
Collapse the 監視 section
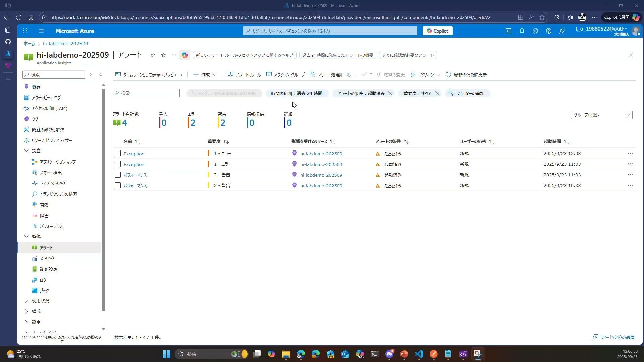(x=26, y=236)
